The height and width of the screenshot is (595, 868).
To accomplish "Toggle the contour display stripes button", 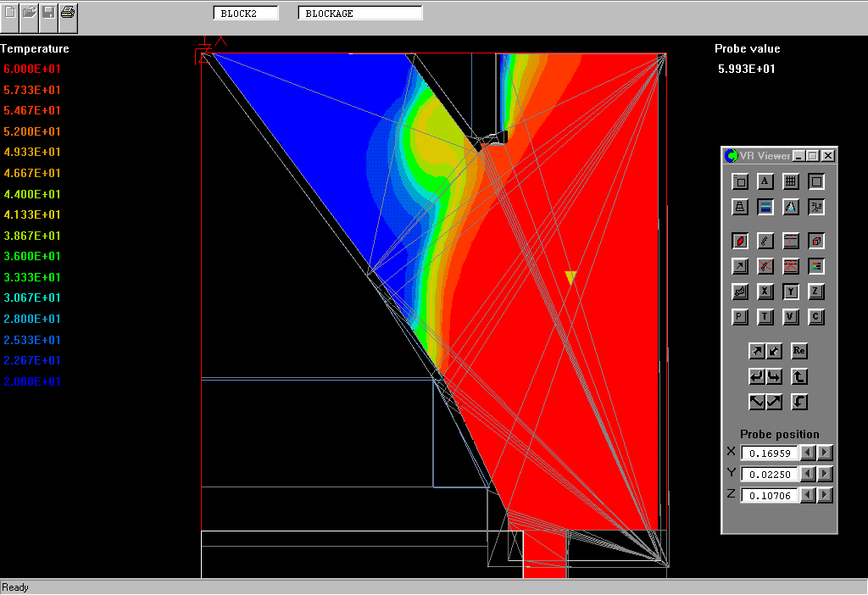I will coord(765,207).
